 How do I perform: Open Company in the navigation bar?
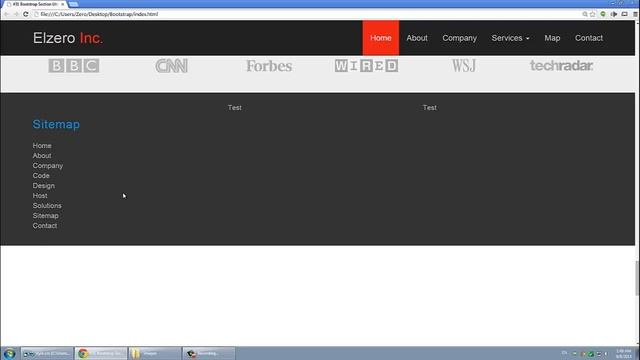460,38
